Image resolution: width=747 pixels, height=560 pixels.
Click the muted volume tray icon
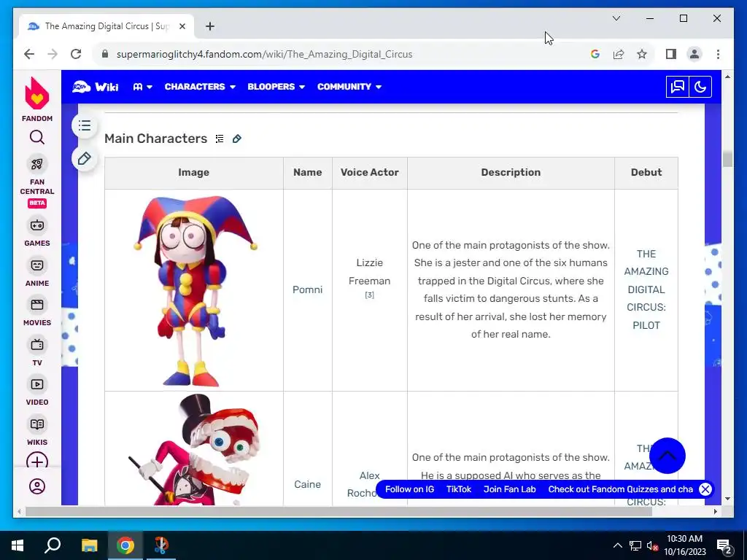(652, 546)
